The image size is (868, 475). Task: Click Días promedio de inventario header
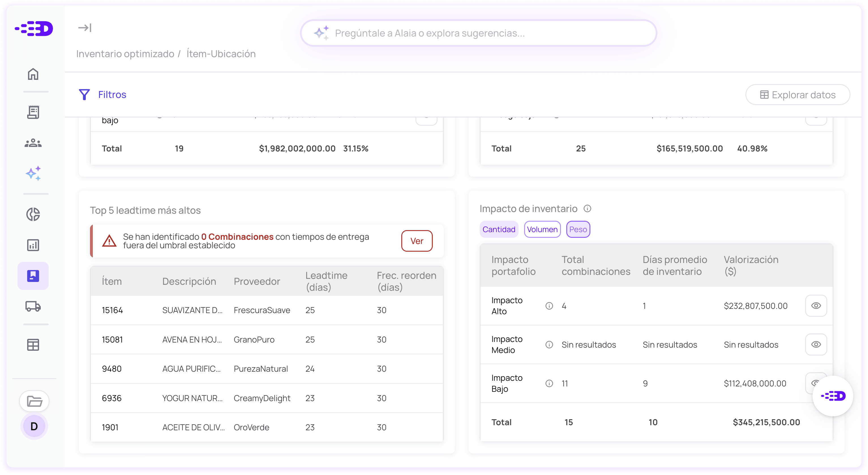click(x=675, y=266)
